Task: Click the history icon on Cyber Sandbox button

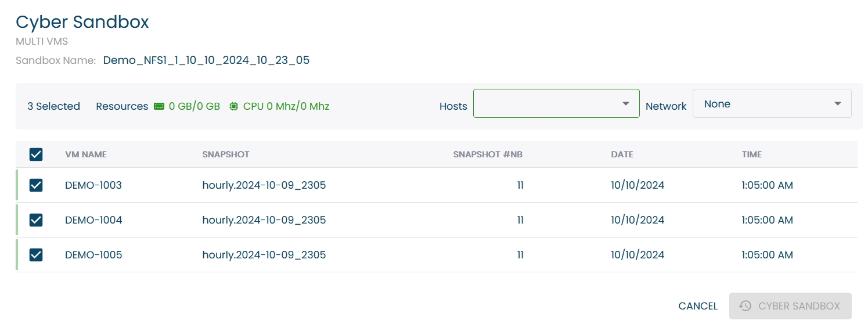Action: [x=745, y=306]
